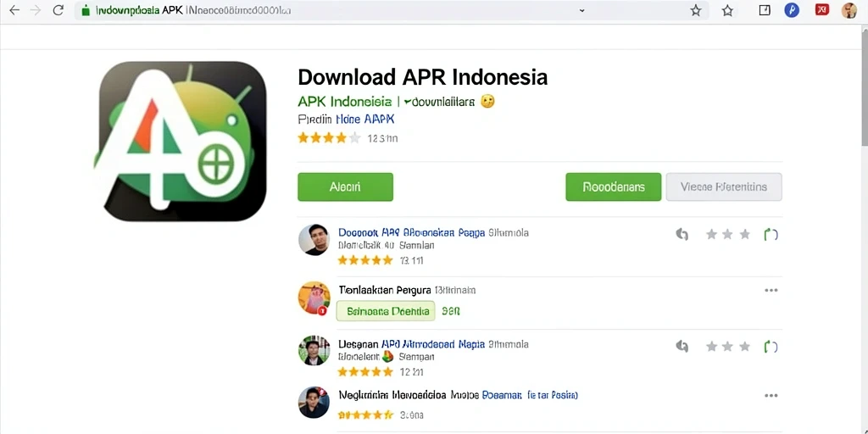Click the square window icon in browser toolbar
Image resolution: width=868 pixels, height=434 pixels.
[x=765, y=10]
